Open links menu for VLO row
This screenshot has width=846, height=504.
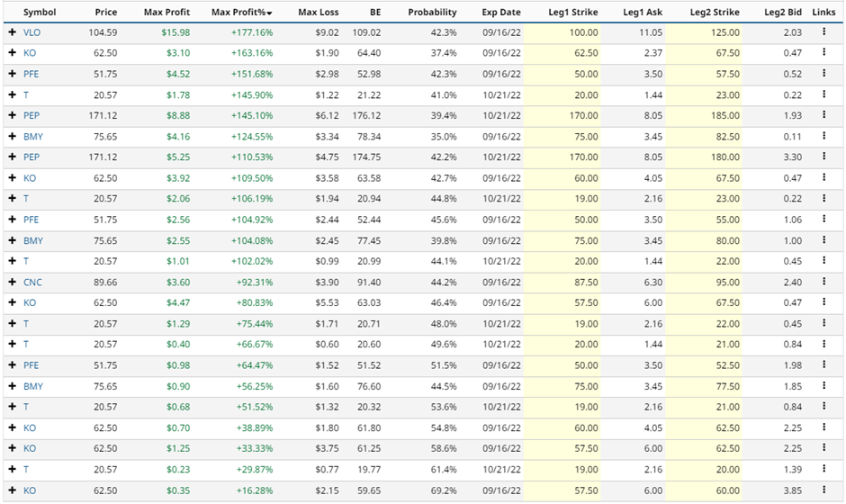(823, 31)
